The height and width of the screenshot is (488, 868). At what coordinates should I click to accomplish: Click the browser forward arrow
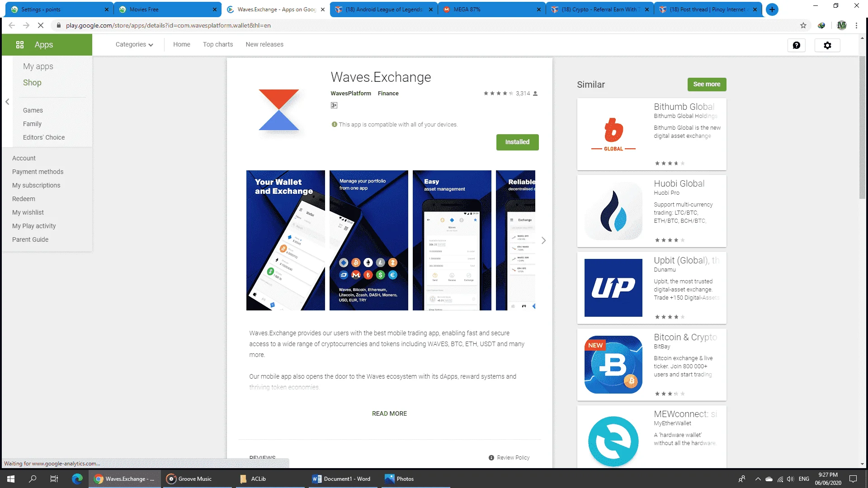[x=26, y=25]
